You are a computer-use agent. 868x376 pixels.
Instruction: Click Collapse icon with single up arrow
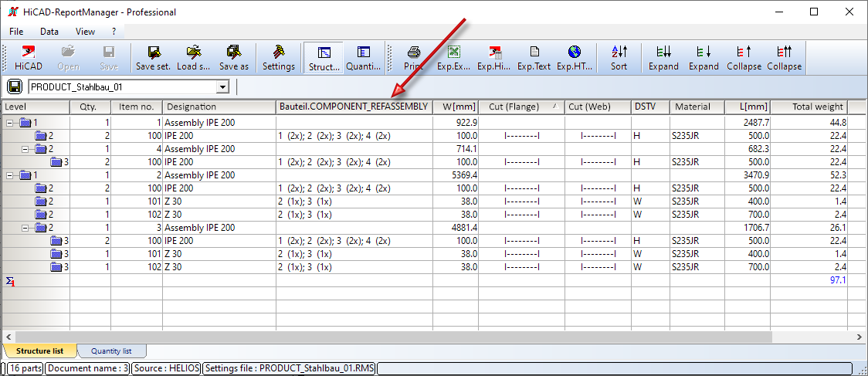744,58
